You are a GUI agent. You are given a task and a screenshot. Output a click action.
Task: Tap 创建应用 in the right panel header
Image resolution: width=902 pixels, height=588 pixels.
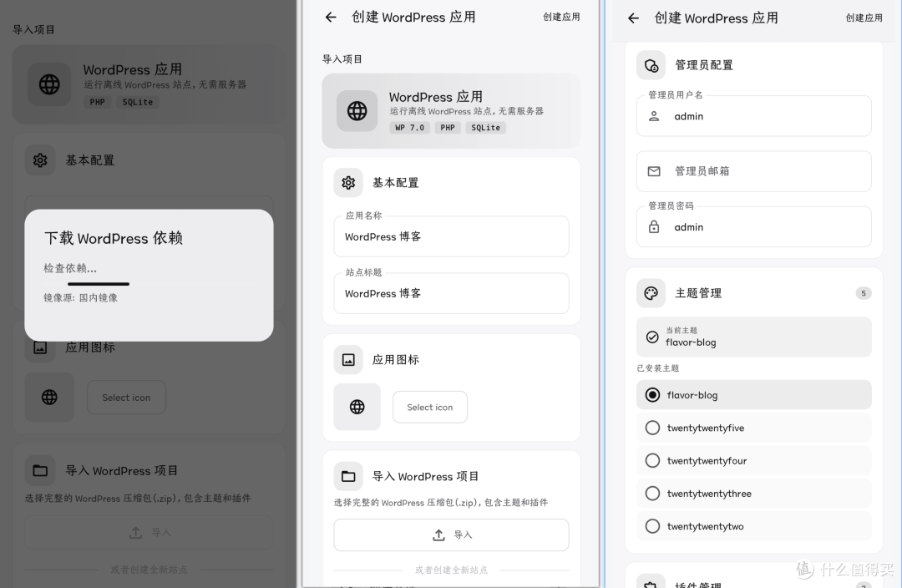coord(864,18)
